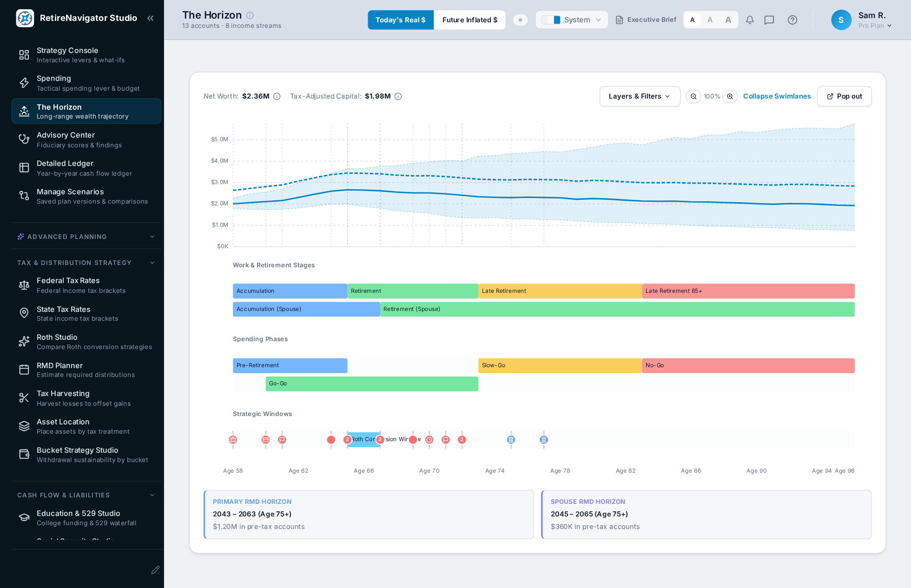Click the pencil edit icon in sidebar
This screenshot has width=911, height=588.
pos(155,570)
